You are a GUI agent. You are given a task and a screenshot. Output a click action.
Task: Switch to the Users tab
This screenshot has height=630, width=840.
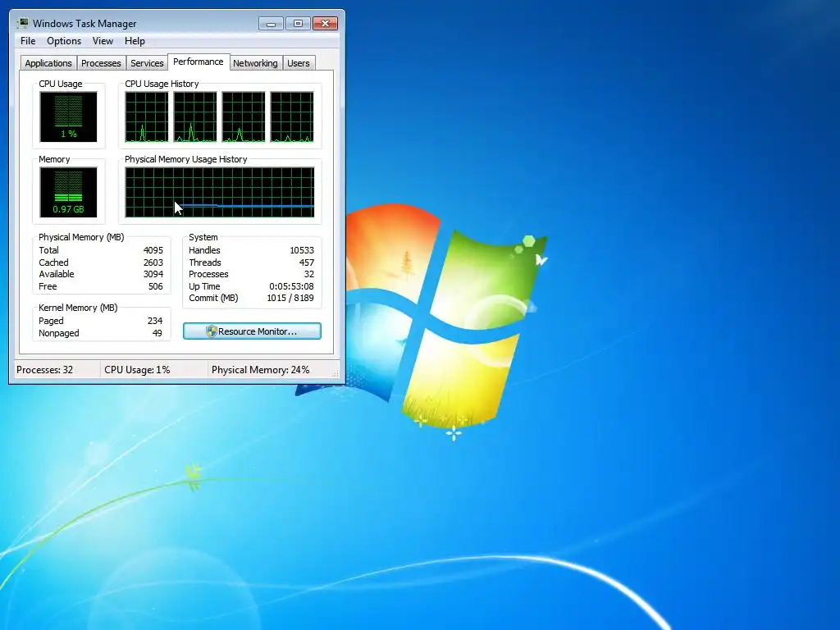pyautogui.click(x=299, y=63)
